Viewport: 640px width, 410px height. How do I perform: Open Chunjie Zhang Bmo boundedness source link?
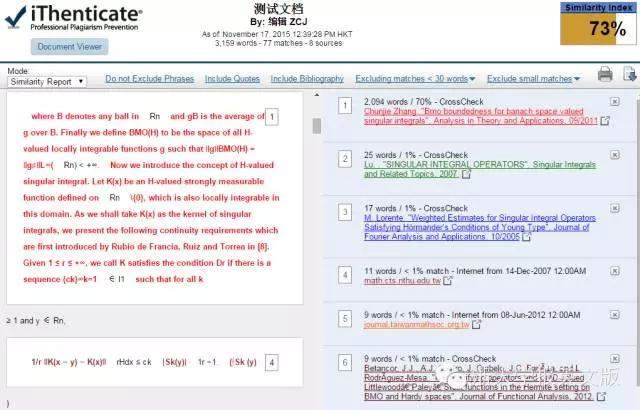[480, 116]
